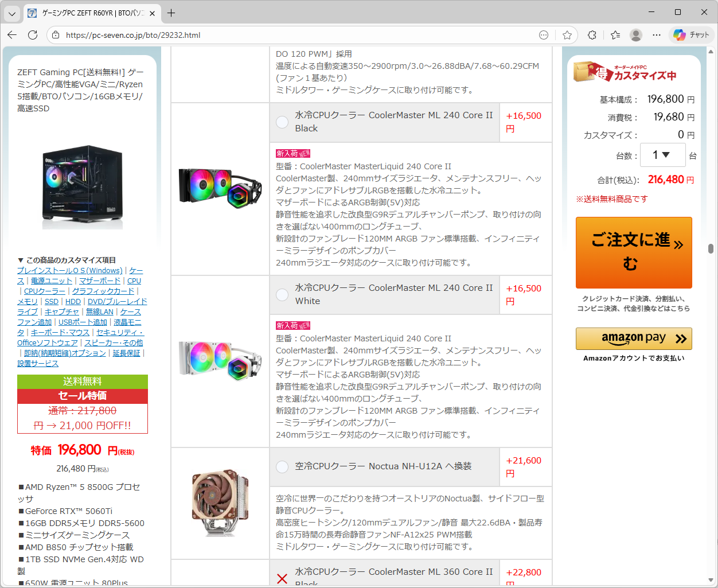Open the 即納(納期短縮)オプション link

pos(65,353)
